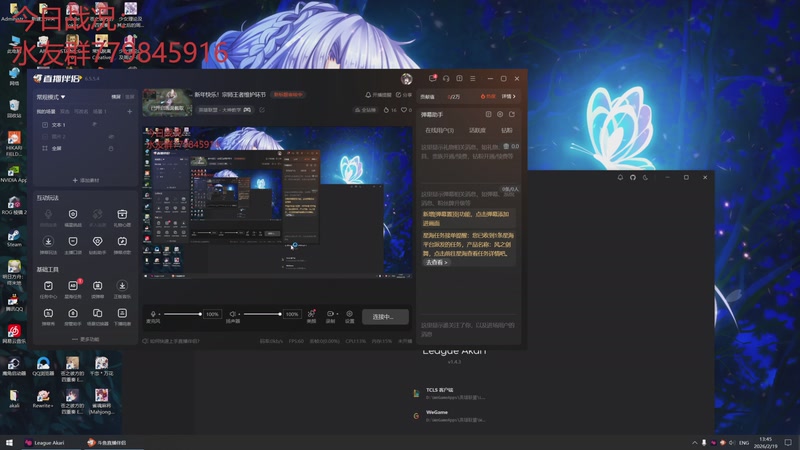Open the 正版音乐 tool
Image resolution: width=800 pixels, height=450 pixels.
click(122, 286)
